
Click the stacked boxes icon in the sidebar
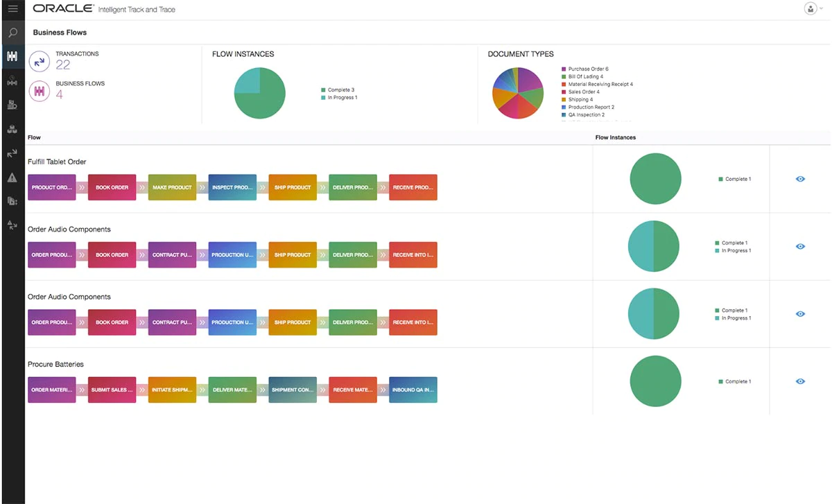[x=12, y=129]
